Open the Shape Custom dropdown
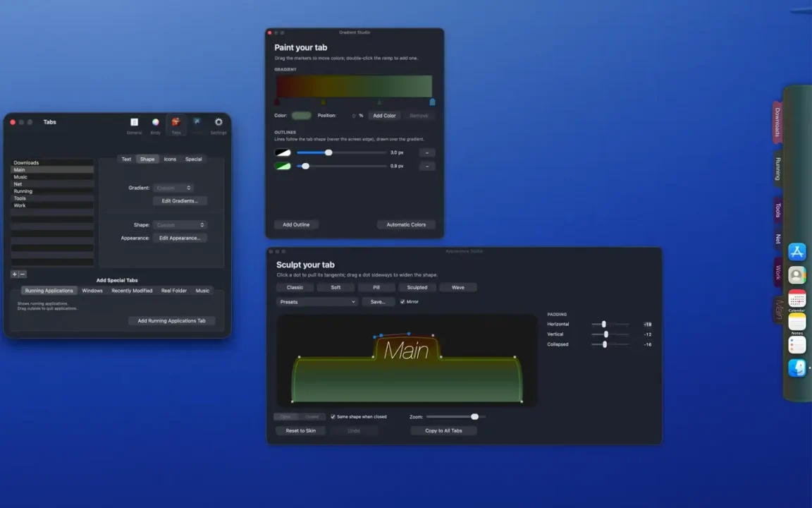Image resolution: width=812 pixels, height=508 pixels. tap(180, 225)
